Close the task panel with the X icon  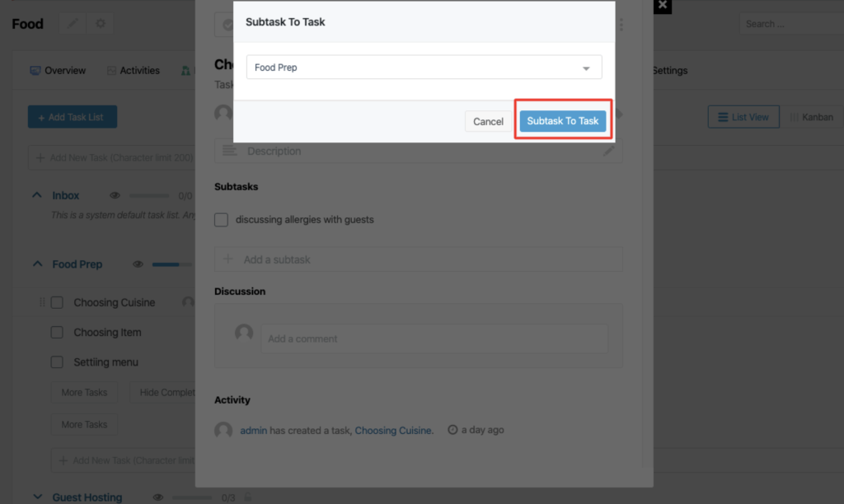663,6
